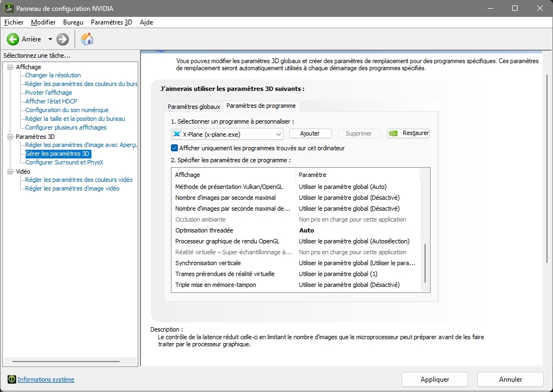Click the Supprimer button
Viewport: 553px width, 392px height.
pos(359,133)
